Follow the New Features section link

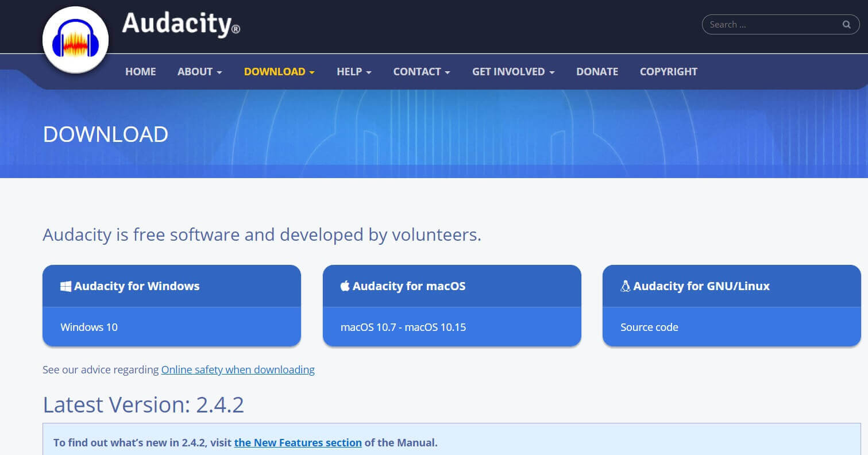click(x=298, y=443)
